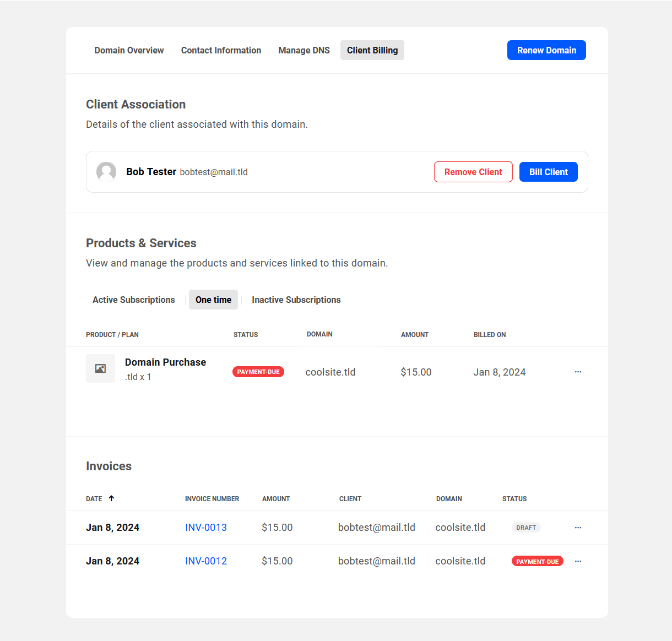Open invoice INV-0012

pyautogui.click(x=206, y=561)
